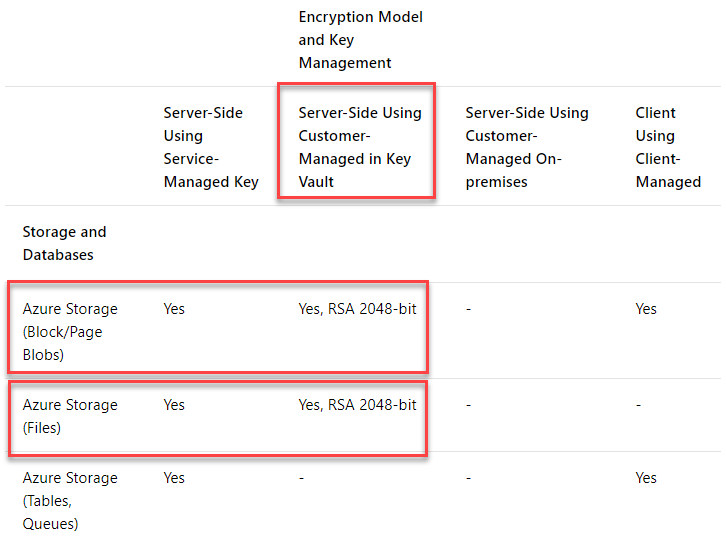Click the Client Using Client-Managed column header
The image size is (726, 543).
(667, 147)
